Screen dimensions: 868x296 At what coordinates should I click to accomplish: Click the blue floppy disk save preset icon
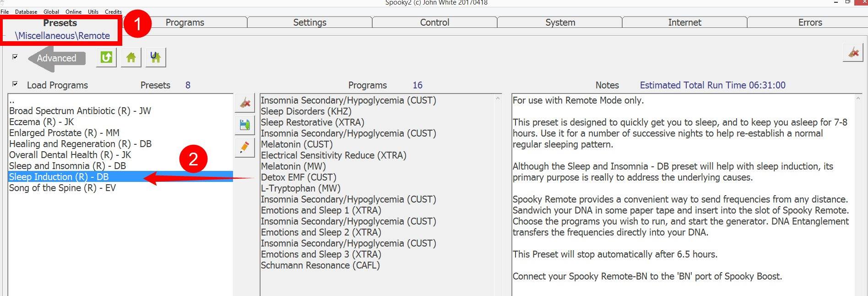(x=245, y=125)
